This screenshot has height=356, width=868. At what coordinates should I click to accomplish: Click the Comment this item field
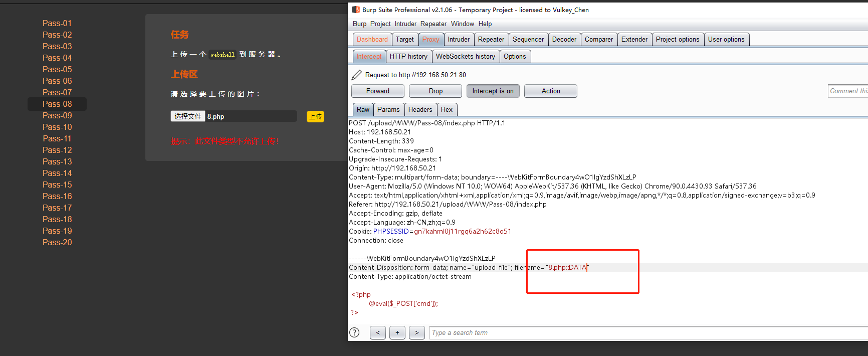(848, 91)
